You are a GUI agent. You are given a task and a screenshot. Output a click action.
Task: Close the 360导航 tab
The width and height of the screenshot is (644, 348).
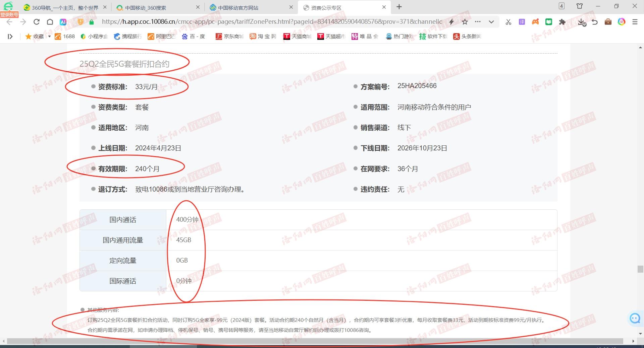click(x=105, y=7)
